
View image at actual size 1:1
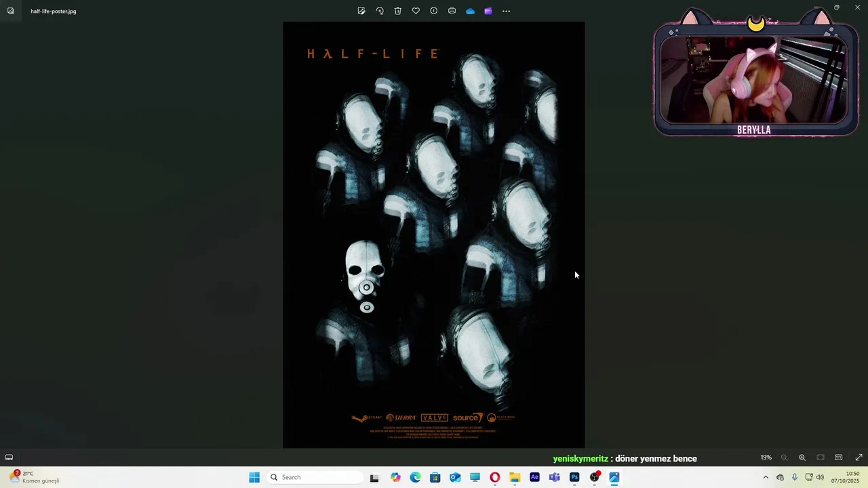(x=839, y=457)
